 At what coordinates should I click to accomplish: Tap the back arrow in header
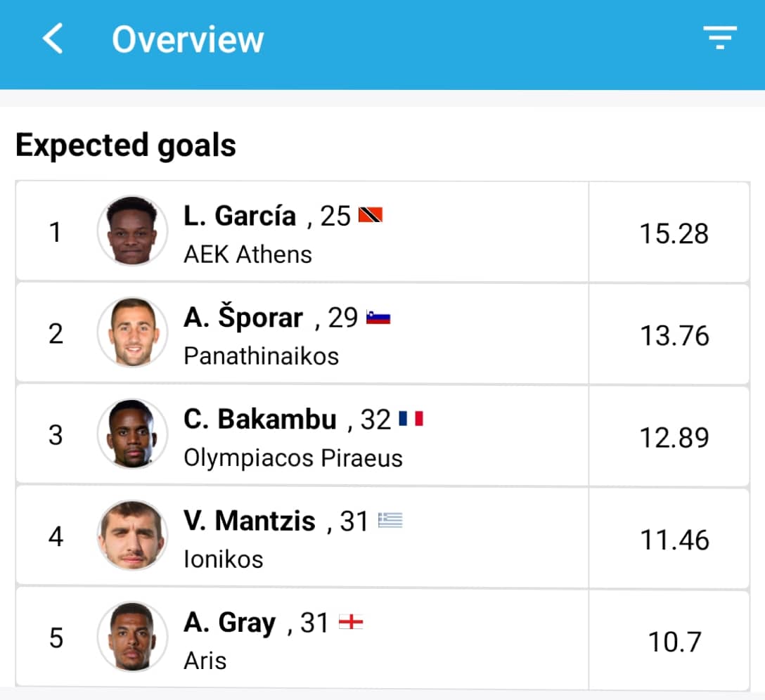[53, 39]
